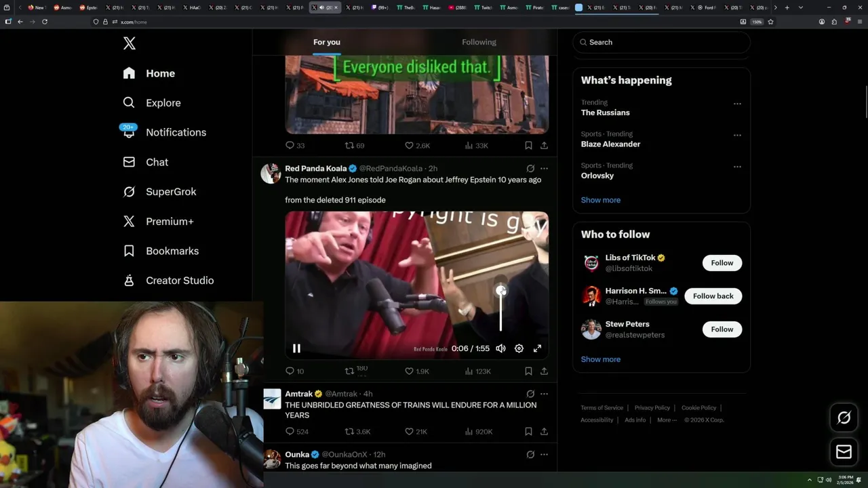Screen dimensions: 868x488
Task: Open options for The Russians trend
Action: pos(737,104)
